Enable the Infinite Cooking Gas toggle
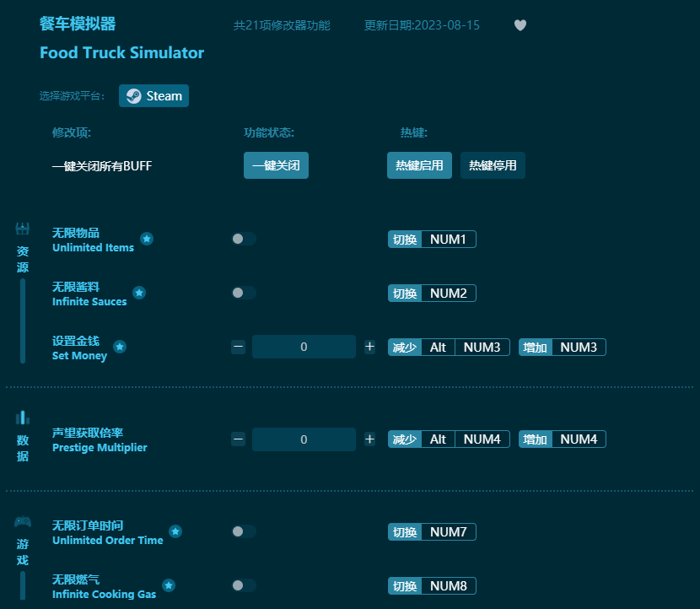Screen dimensions: 700x609 [244, 585]
